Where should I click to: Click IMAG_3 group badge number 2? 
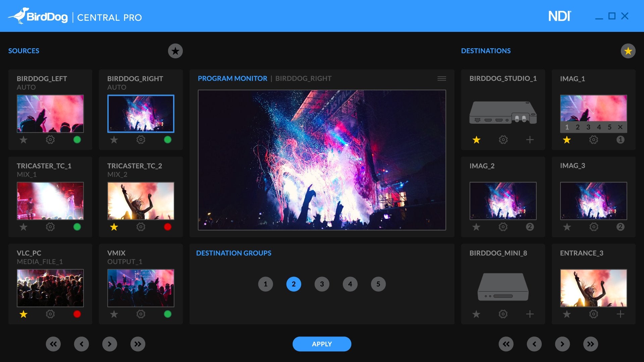pyautogui.click(x=621, y=227)
